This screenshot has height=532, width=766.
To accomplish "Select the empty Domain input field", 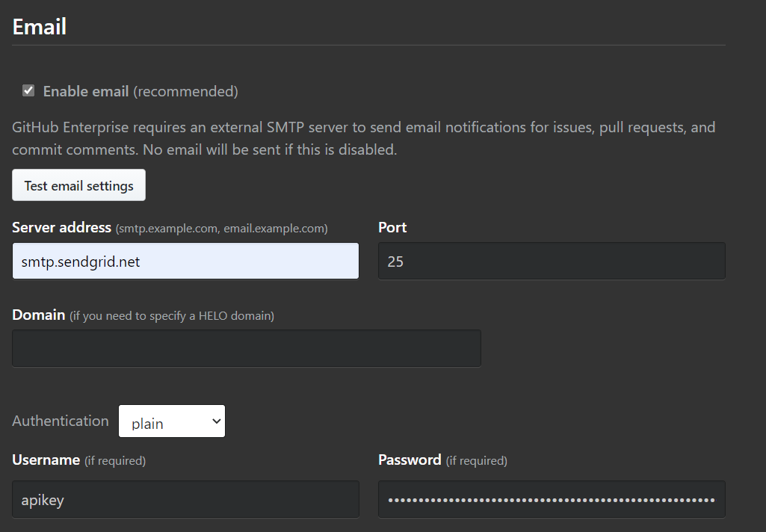I will coord(247,348).
